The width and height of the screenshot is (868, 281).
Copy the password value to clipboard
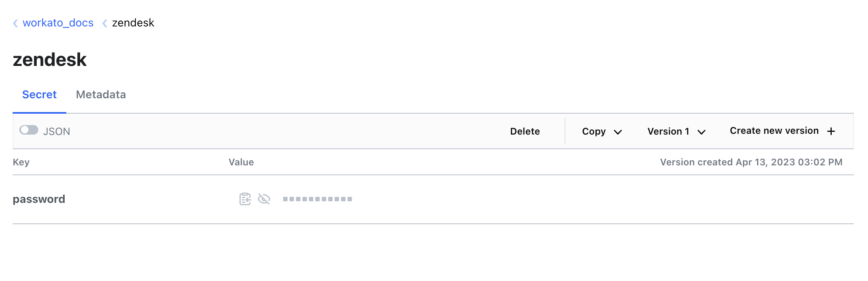[245, 199]
